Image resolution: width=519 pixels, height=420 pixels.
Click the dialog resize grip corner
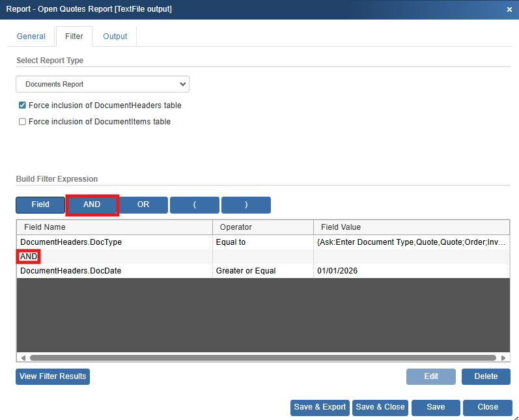click(x=514, y=416)
